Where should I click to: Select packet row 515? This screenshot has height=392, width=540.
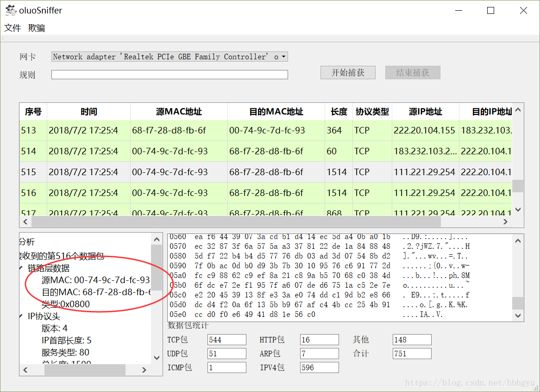pyautogui.click(x=265, y=172)
